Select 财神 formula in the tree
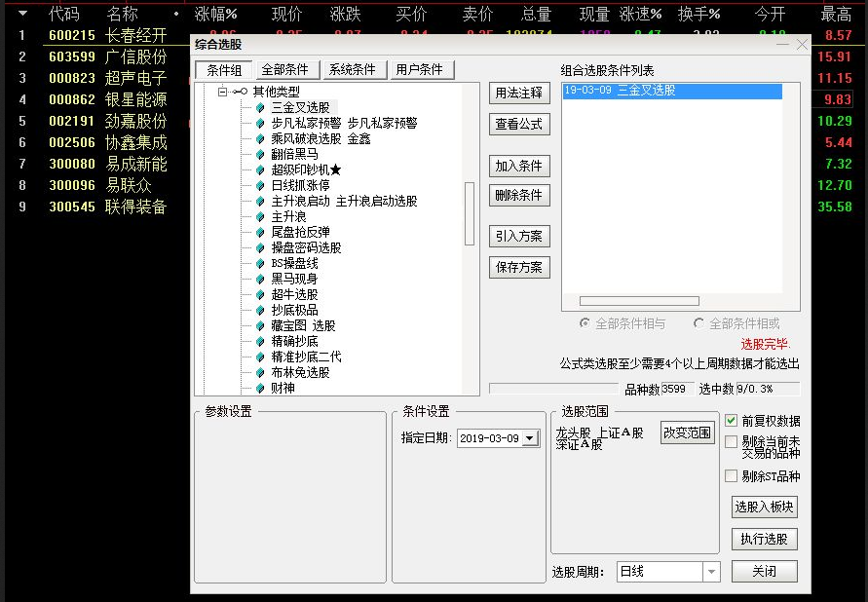Viewport: 868px width, 602px height. point(283,388)
